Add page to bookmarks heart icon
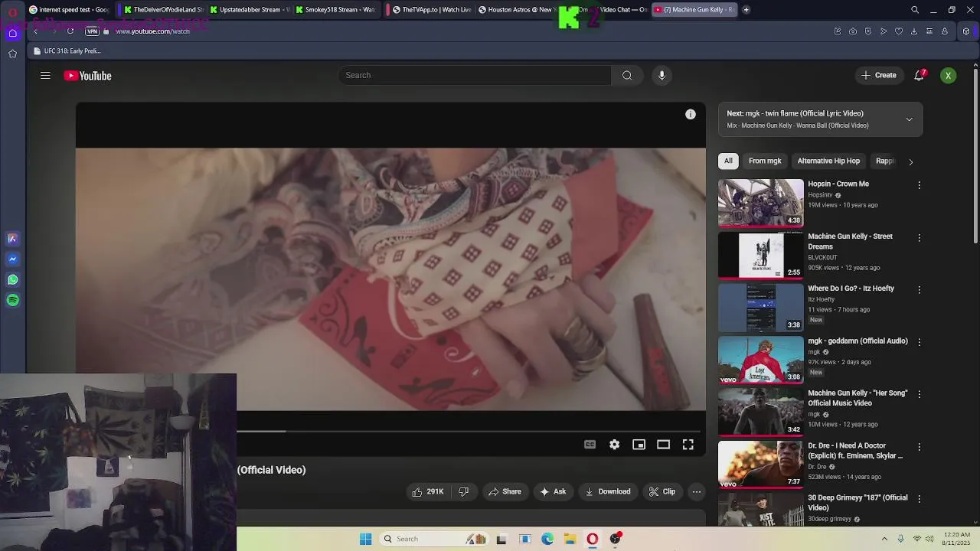The width and height of the screenshot is (980, 551). click(899, 31)
